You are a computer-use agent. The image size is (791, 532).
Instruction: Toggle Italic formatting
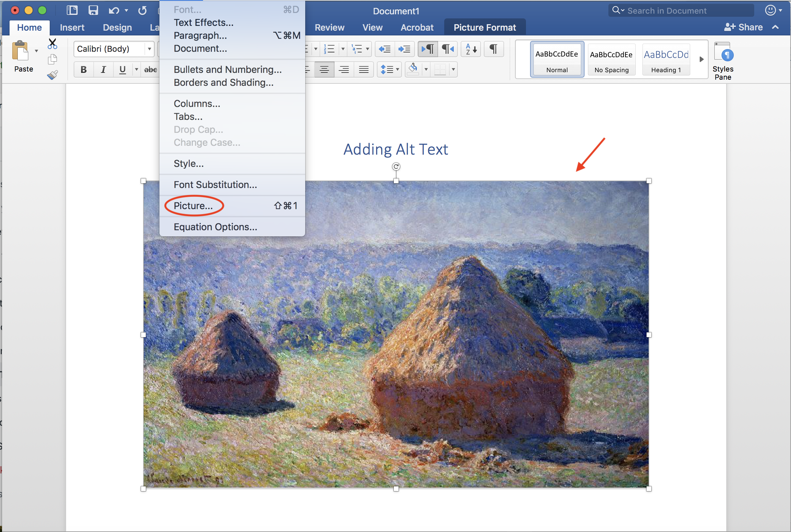(x=103, y=69)
